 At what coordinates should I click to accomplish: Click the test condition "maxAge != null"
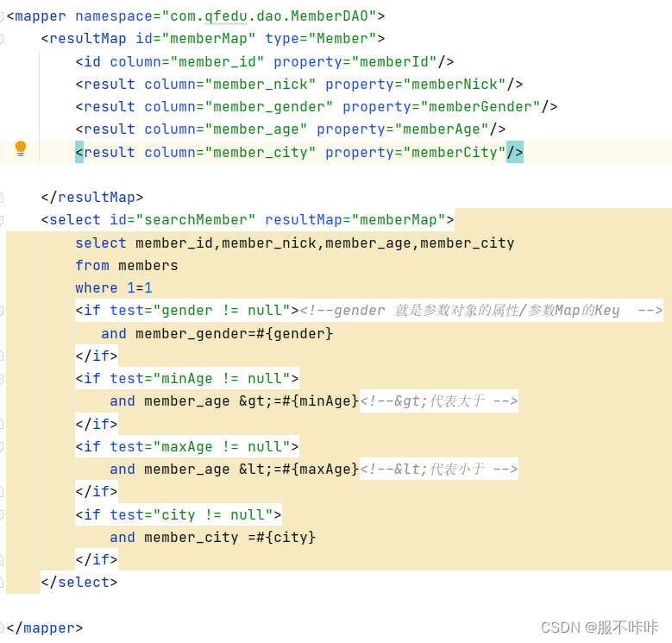[222, 447]
